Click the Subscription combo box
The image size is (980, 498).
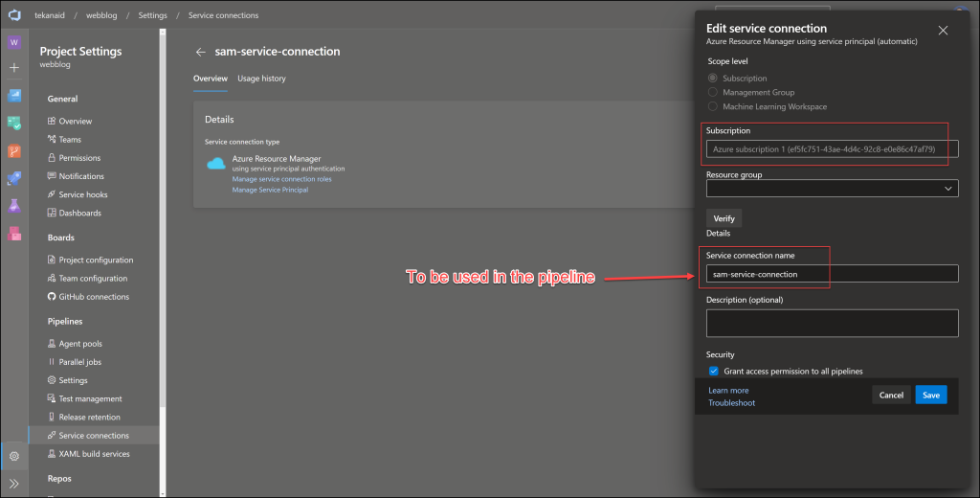pos(832,149)
